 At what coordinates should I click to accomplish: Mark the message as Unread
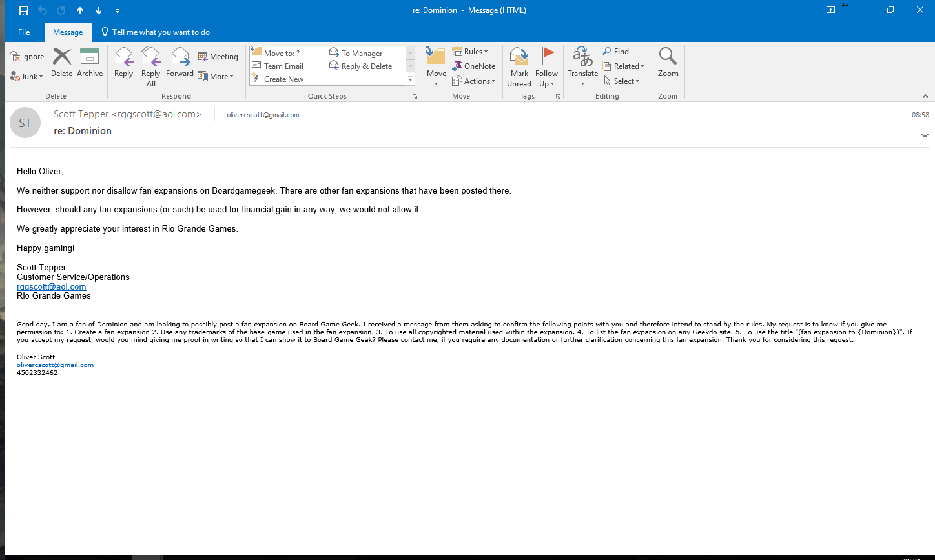click(519, 67)
